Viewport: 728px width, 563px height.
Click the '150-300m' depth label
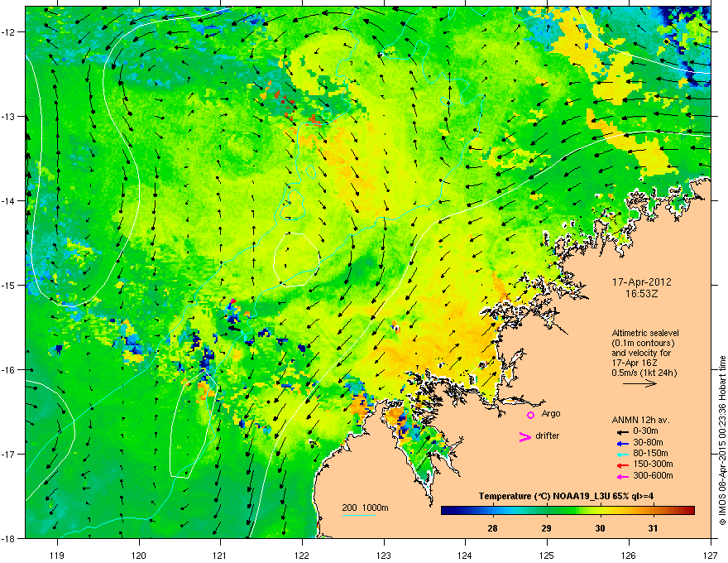tap(653, 464)
